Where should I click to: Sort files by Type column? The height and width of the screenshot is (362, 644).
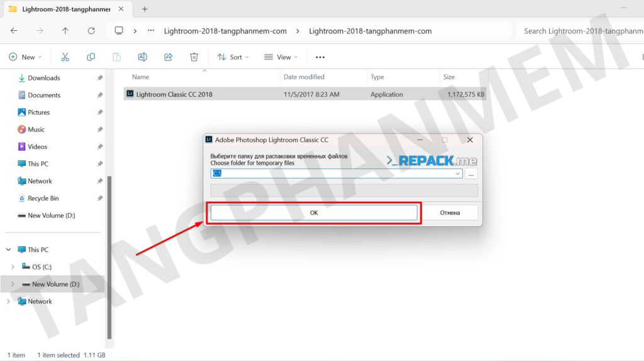pos(377,77)
